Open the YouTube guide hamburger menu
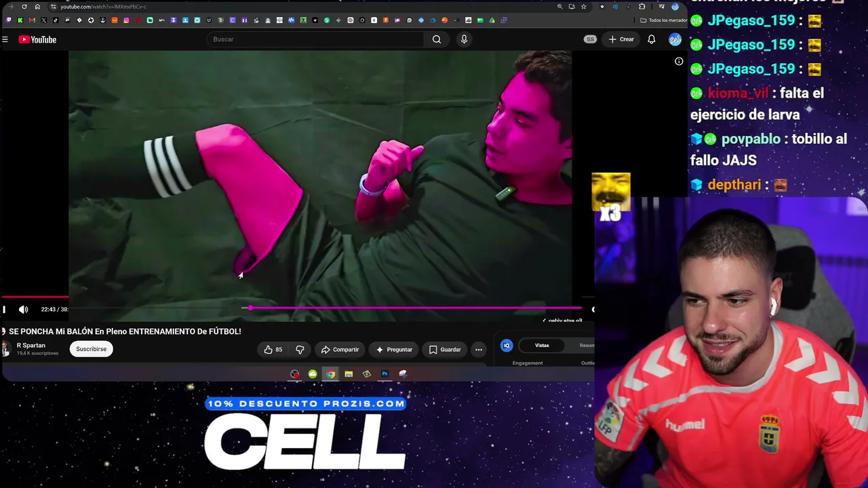The height and width of the screenshot is (488, 868). pos(5,39)
